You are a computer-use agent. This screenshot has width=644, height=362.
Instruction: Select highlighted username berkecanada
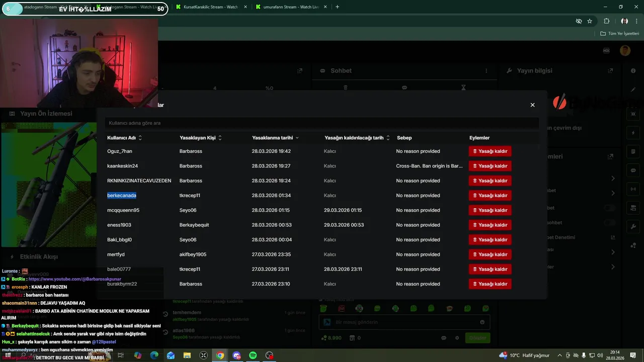[x=122, y=196]
